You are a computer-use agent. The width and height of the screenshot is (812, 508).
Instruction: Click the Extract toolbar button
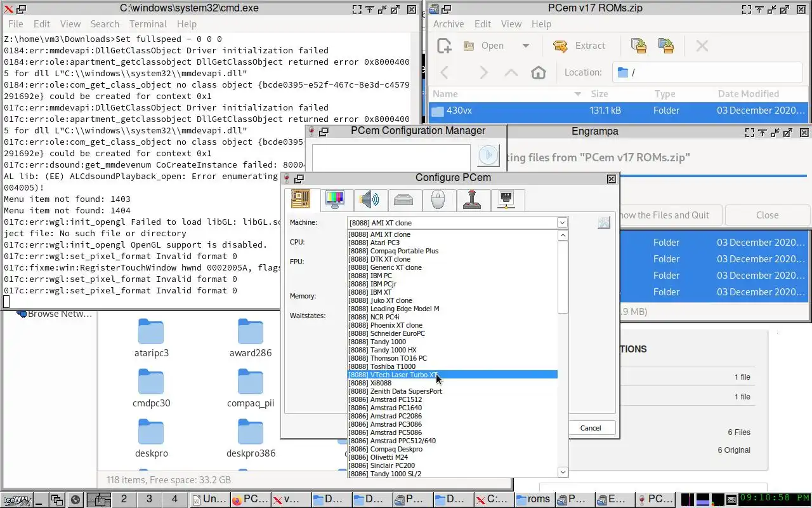click(579, 46)
